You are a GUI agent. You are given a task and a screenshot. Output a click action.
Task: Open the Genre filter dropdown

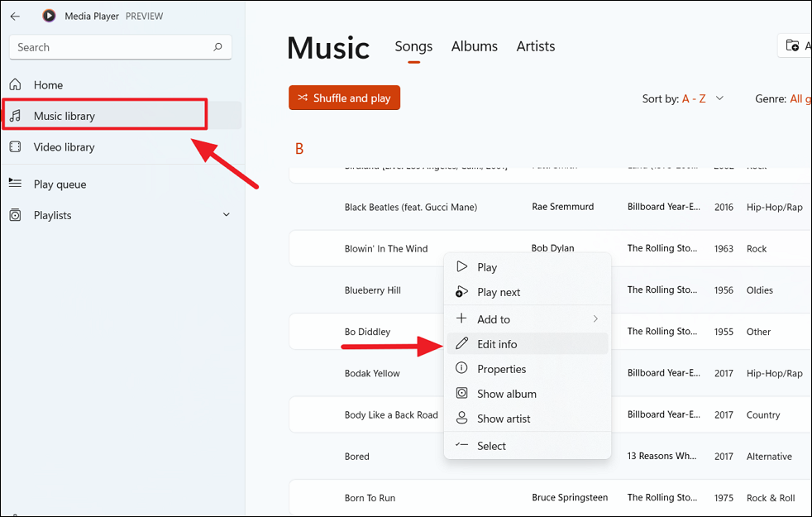point(783,98)
